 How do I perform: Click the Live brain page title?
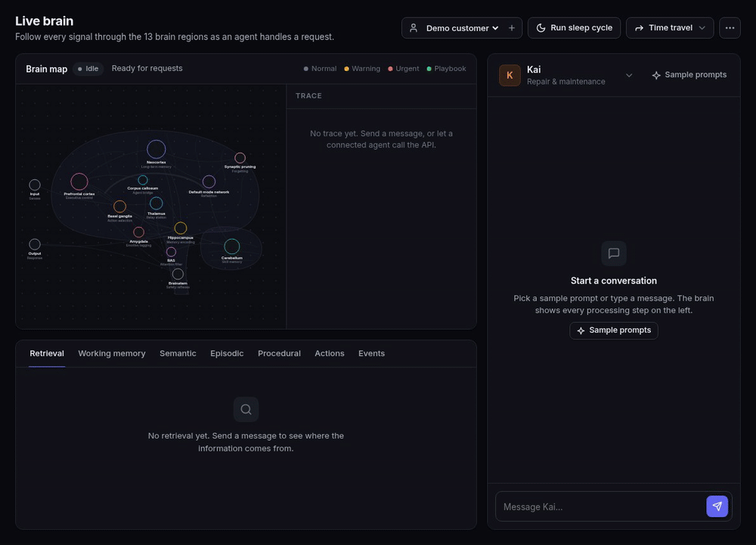[x=45, y=21]
